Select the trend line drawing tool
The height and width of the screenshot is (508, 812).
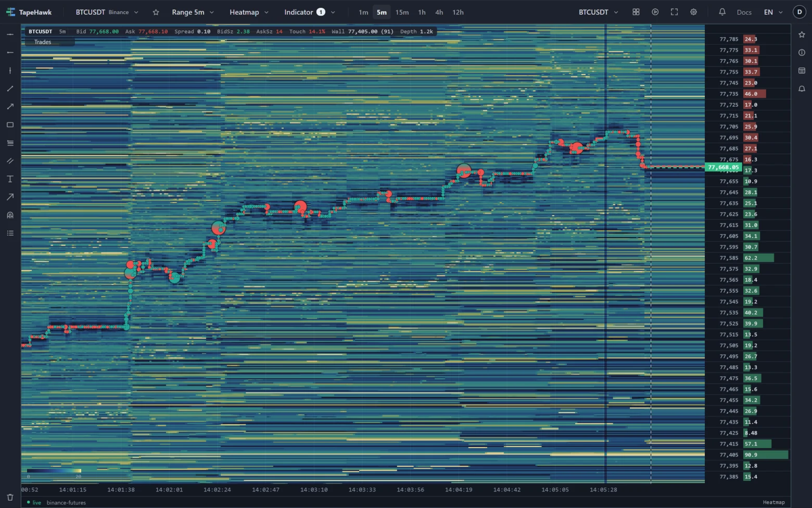coord(10,89)
